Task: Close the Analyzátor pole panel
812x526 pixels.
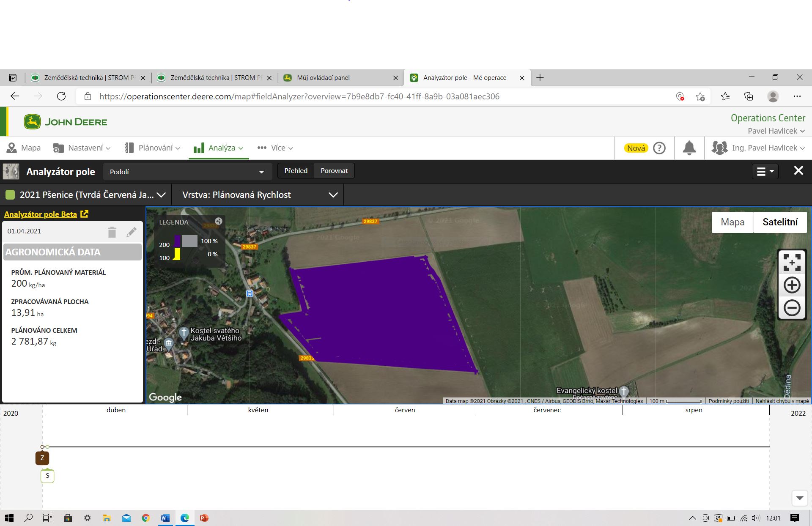Action: click(798, 170)
